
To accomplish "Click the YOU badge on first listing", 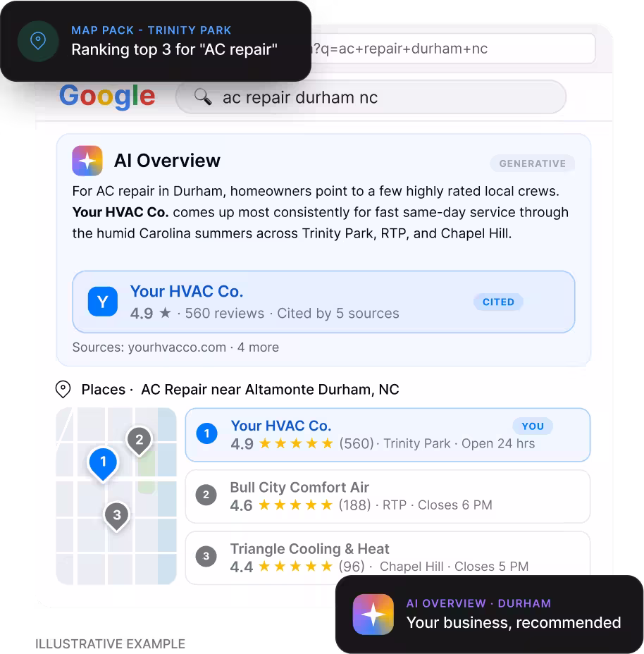I will click(533, 426).
